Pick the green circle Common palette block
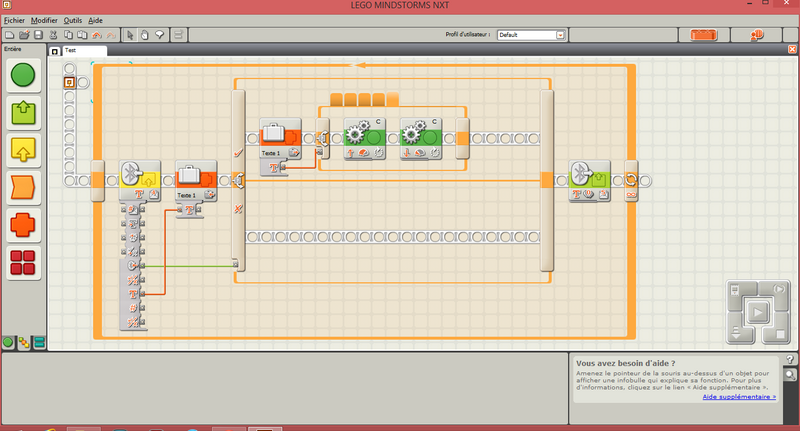The image size is (800, 431). click(23, 75)
